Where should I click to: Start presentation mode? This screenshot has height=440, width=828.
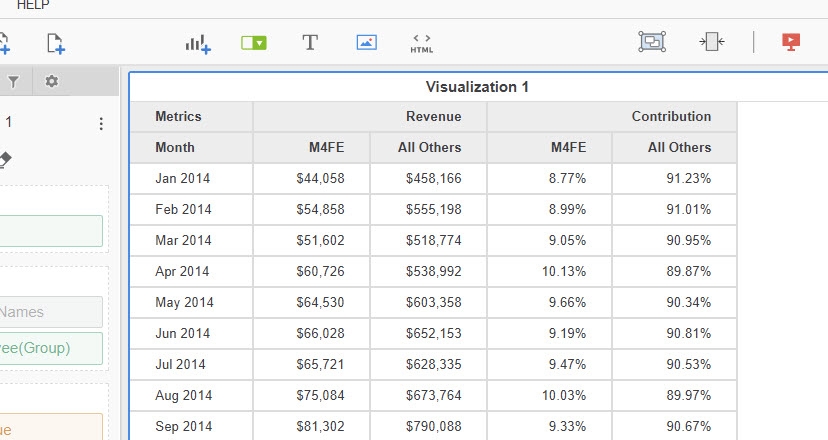pos(791,42)
